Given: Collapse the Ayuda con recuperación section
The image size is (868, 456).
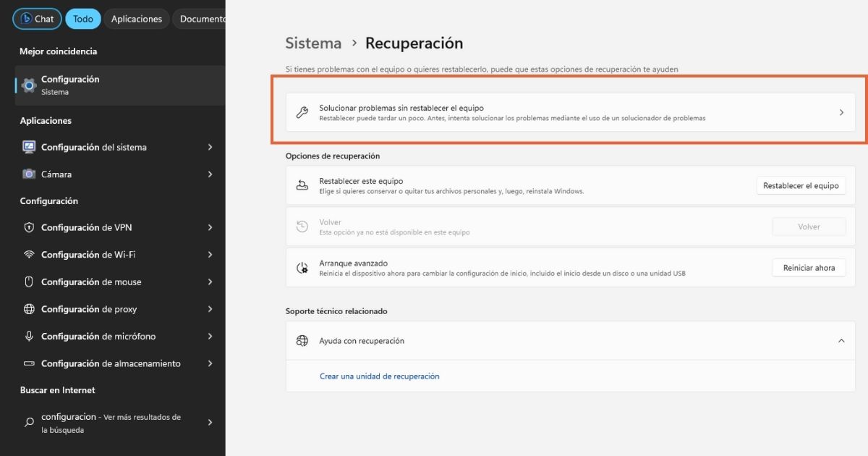Looking at the screenshot, I should click(x=841, y=341).
